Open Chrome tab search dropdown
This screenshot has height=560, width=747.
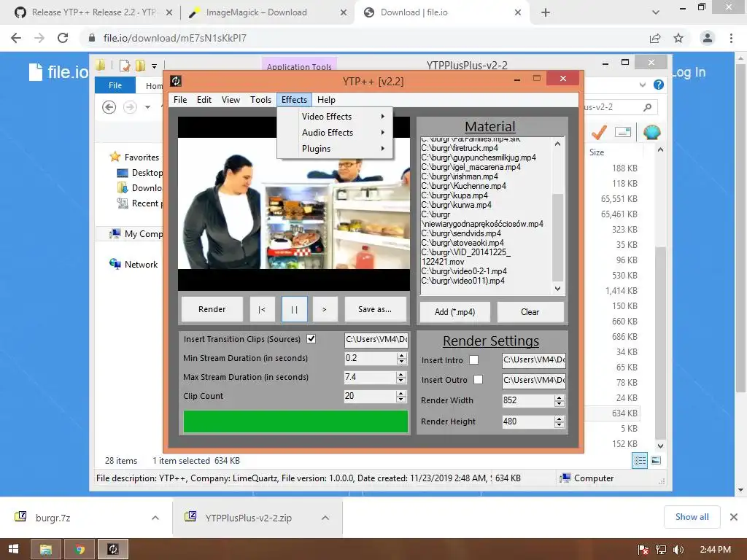(656, 12)
